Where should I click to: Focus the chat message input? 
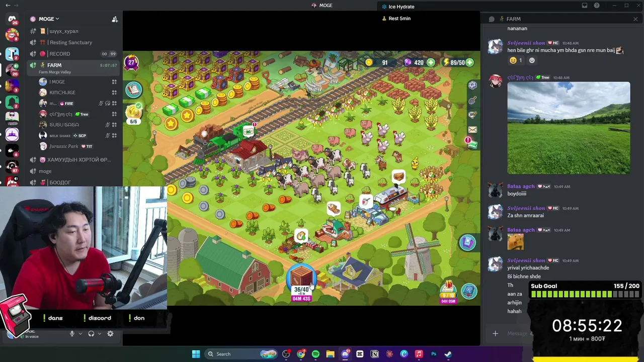pos(517,333)
